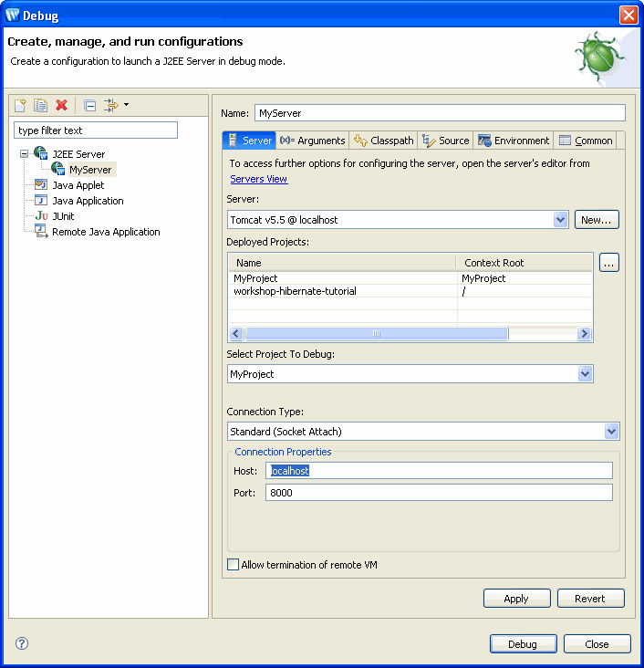Click the Java Application icon

[41, 200]
